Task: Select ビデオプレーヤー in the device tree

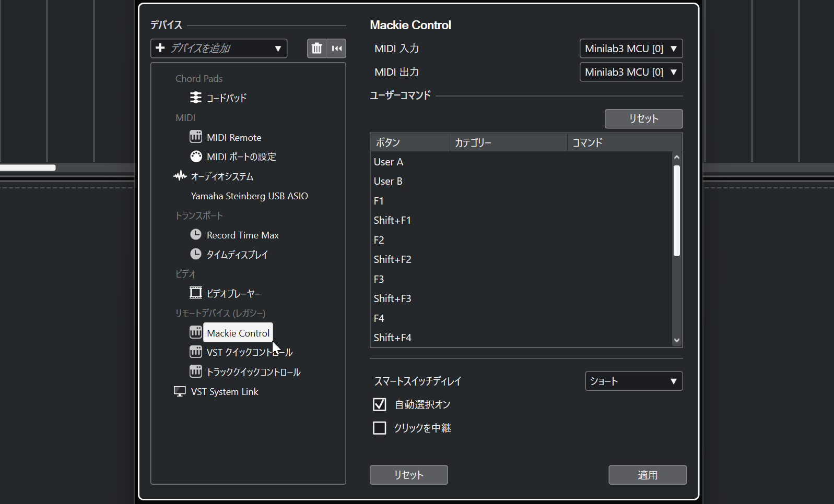Action: point(233,294)
